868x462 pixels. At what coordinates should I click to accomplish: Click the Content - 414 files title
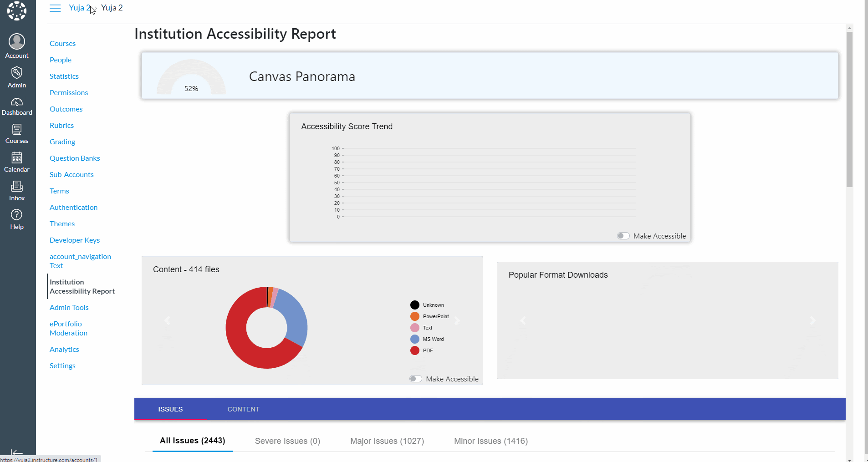click(186, 269)
